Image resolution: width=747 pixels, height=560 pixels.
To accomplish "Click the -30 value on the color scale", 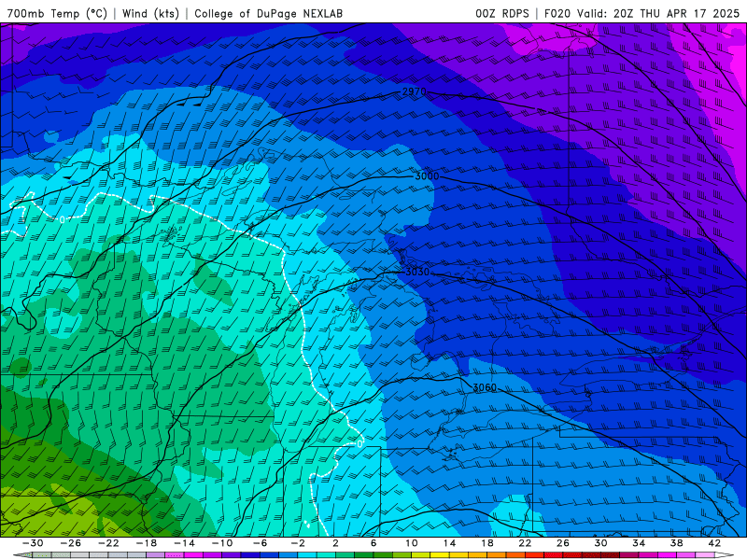I will 33,543.
